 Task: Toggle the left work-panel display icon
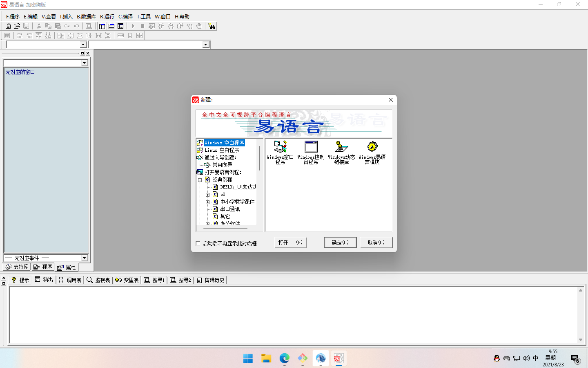[x=102, y=26]
